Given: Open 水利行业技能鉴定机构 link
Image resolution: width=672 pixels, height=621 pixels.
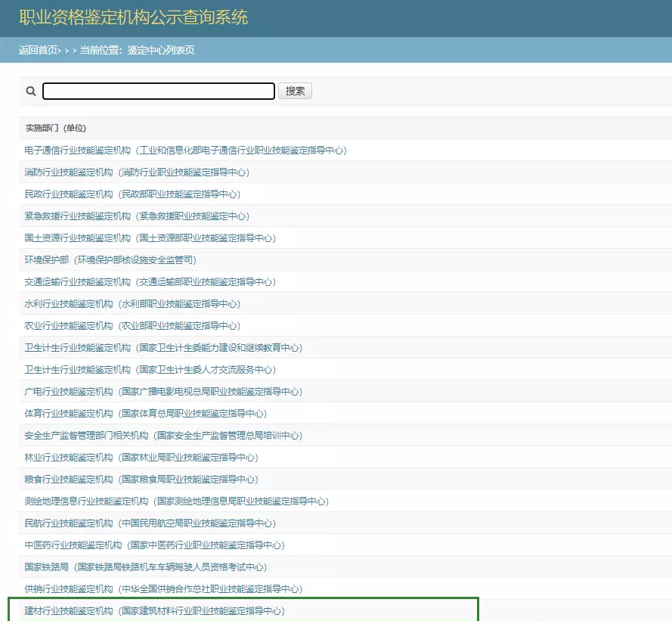Looking at the screenshot, I should [132, 303].
